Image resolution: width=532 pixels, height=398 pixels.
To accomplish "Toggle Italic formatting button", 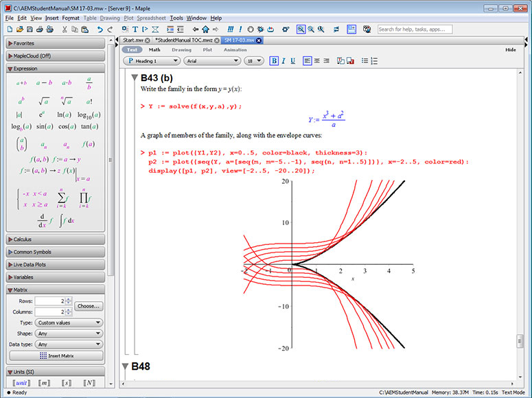I will point(284,61).
